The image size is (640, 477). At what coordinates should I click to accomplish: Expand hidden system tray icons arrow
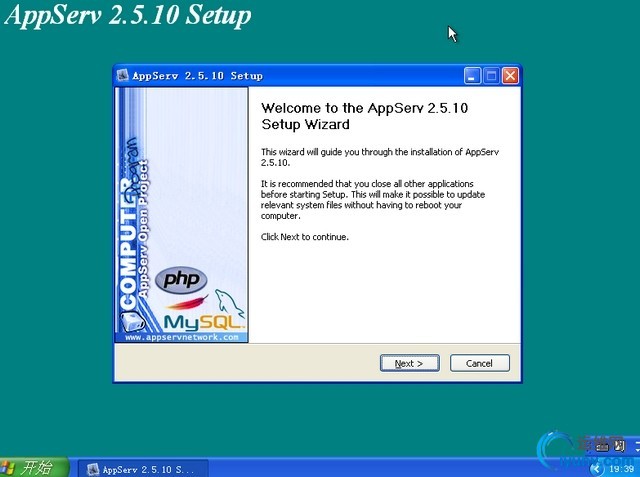point(596,469)
